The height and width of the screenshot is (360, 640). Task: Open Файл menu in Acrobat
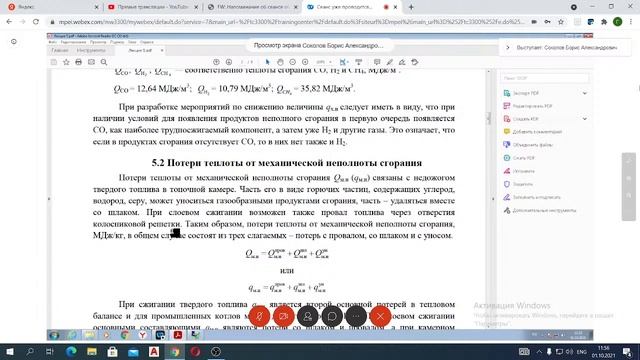pos(53,42)
